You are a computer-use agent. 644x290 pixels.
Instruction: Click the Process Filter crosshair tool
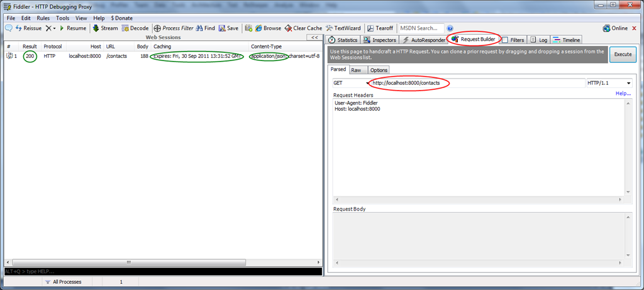174,28
